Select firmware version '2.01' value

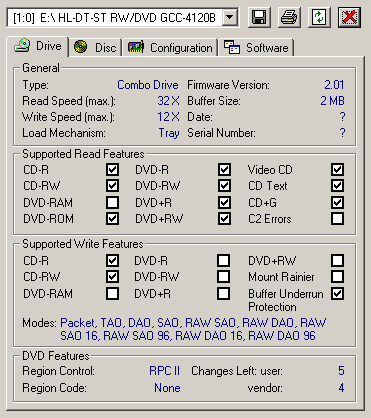coord(334,85)
